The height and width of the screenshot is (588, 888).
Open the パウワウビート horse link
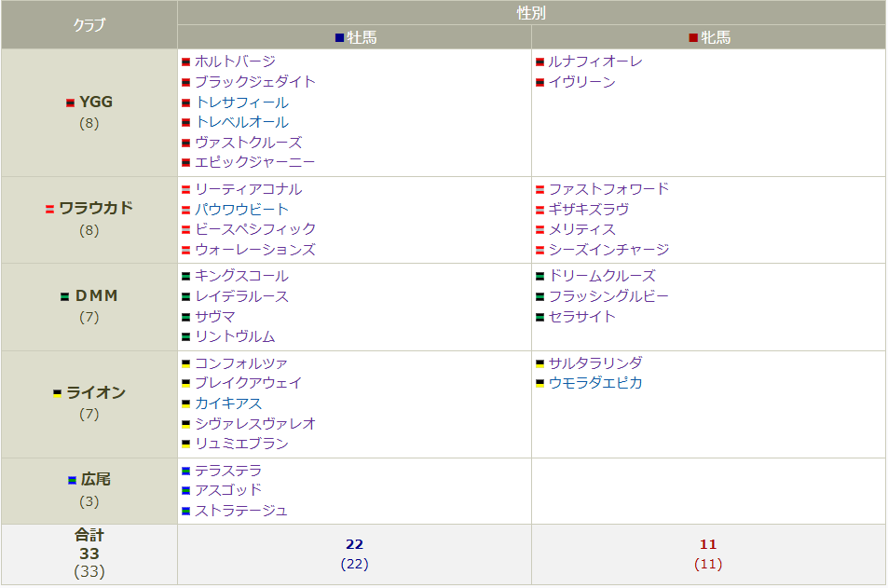(242, 209)
